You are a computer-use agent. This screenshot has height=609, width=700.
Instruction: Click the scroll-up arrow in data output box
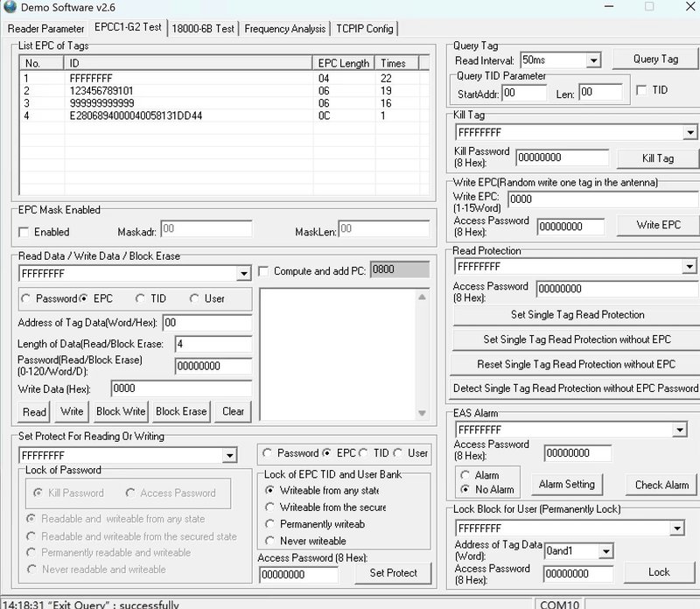tap(422, 297)
